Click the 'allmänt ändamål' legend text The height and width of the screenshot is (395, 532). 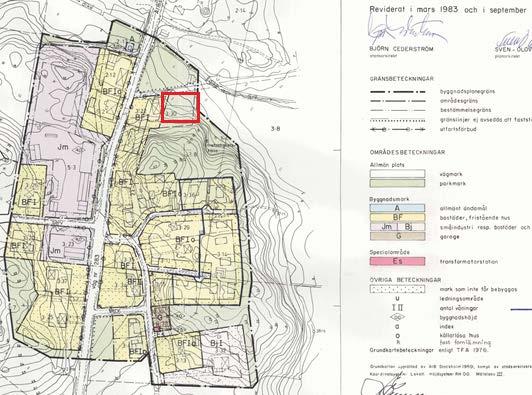point(463,208)
